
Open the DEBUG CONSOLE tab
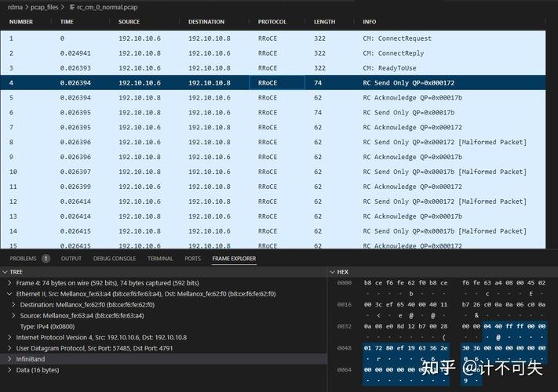115,259
